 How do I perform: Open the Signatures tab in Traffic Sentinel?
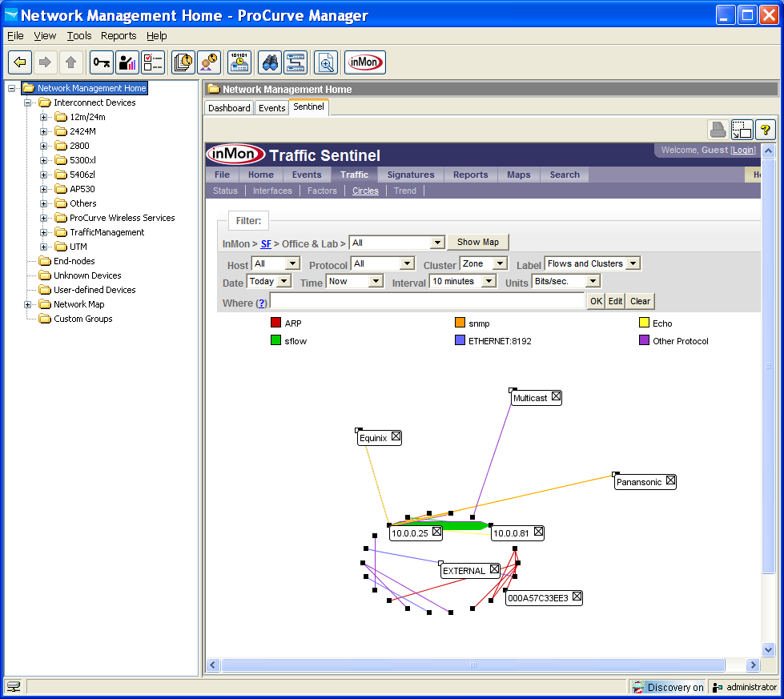tap(411, 175)
